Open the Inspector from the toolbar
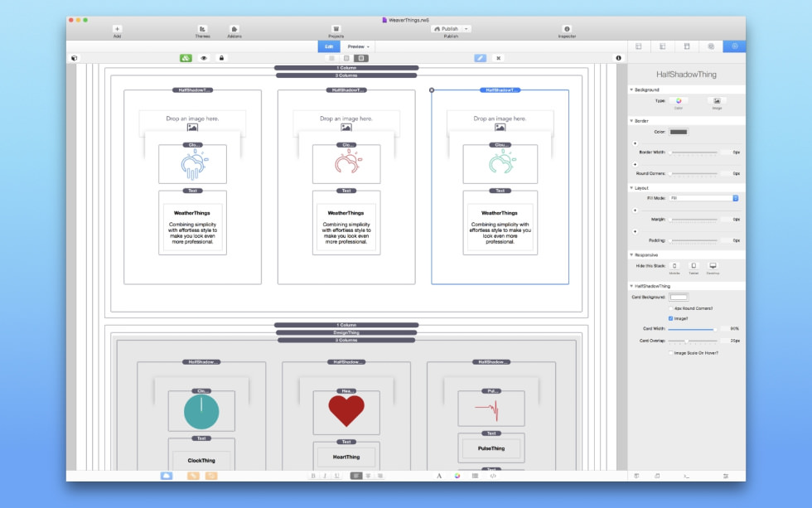The width and height of the screenshot is (812, 508). point(567,30)
